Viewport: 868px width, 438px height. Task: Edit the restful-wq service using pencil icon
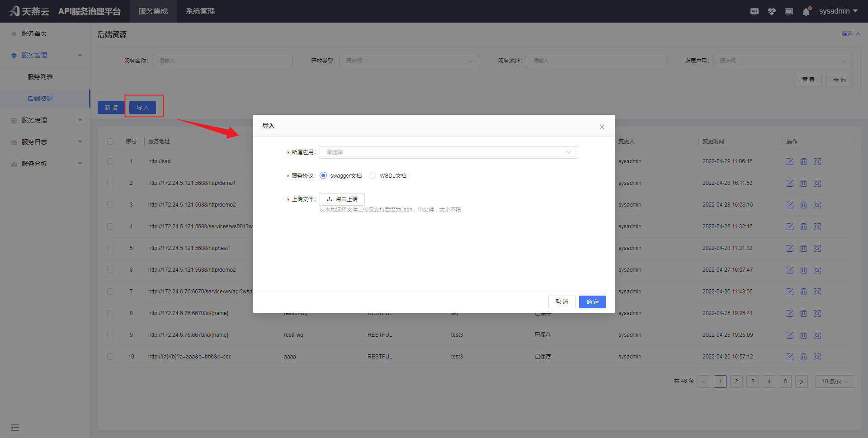pyautogui.click(x=790, y=313)
